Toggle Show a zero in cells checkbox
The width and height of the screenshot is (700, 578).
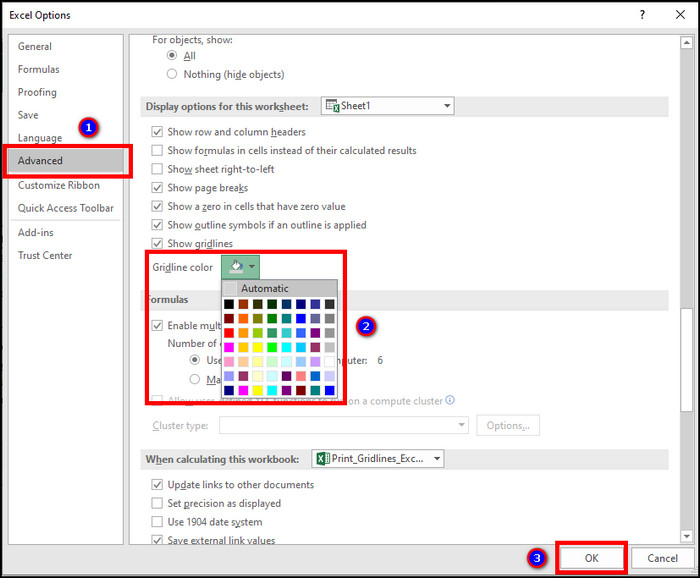point(157,206)
